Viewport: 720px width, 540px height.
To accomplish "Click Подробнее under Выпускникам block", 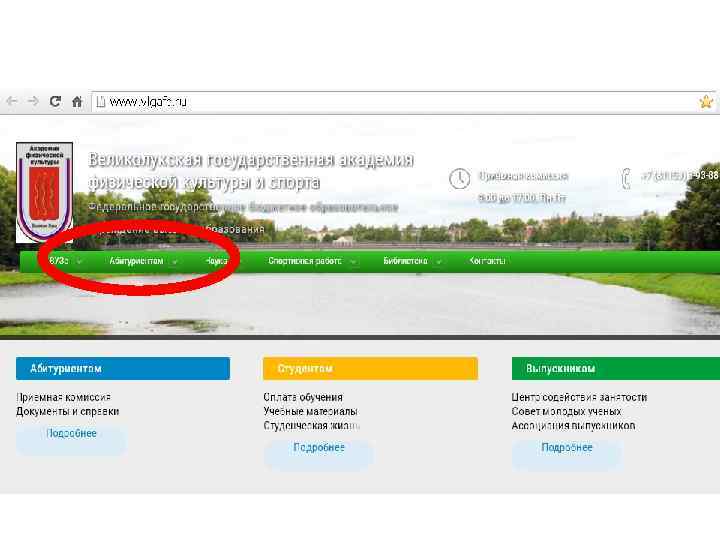I will 567,448.
